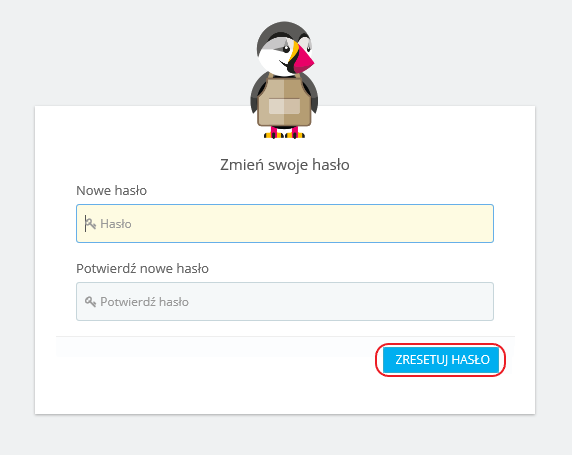The width and height of the screenshot is (572, 455).
Task: Focus the Nowe hasło password field
Action: pos(285,223)
